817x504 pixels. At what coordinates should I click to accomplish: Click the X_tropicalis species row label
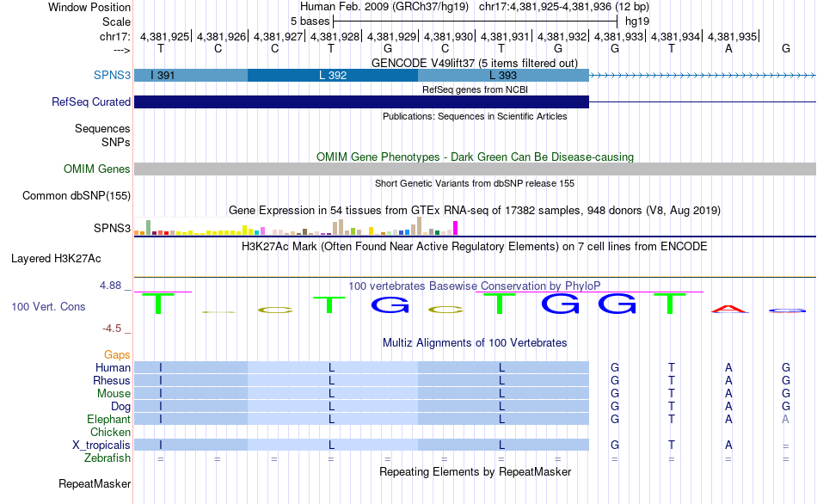coord(101,446)
